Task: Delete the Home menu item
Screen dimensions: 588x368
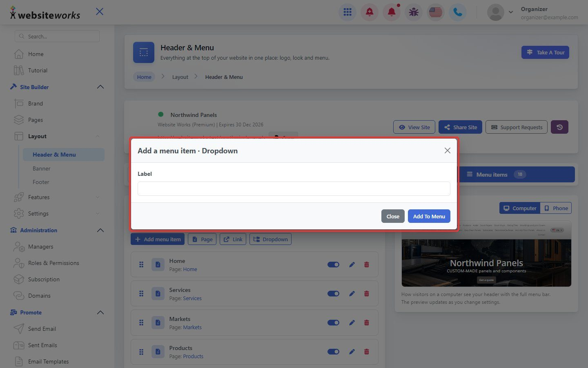Action: point(367,265)
